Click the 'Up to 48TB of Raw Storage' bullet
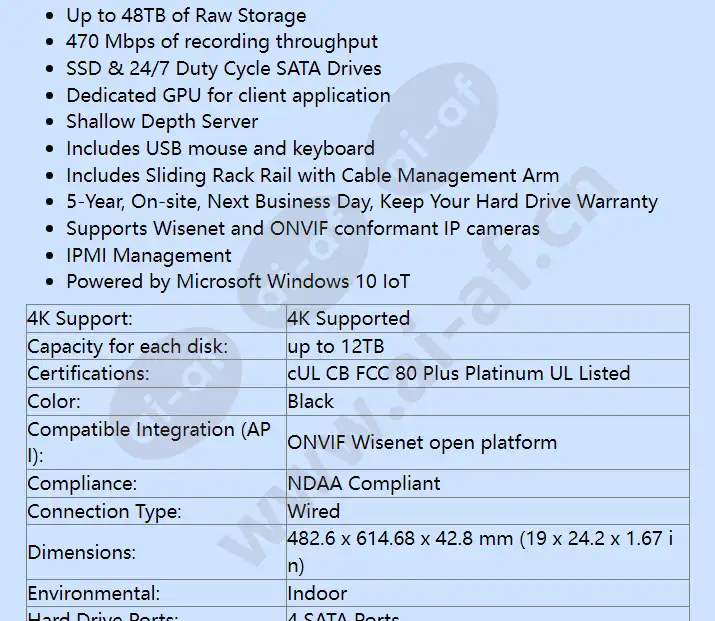 click(186, 15)
